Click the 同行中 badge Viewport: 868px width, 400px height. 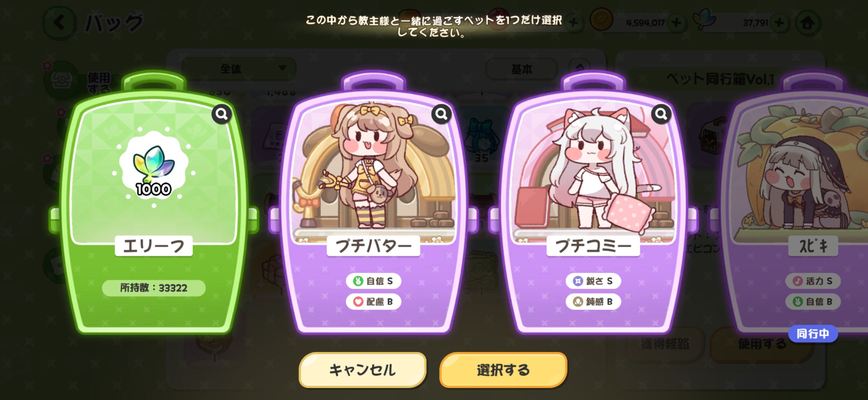[813, 334]
